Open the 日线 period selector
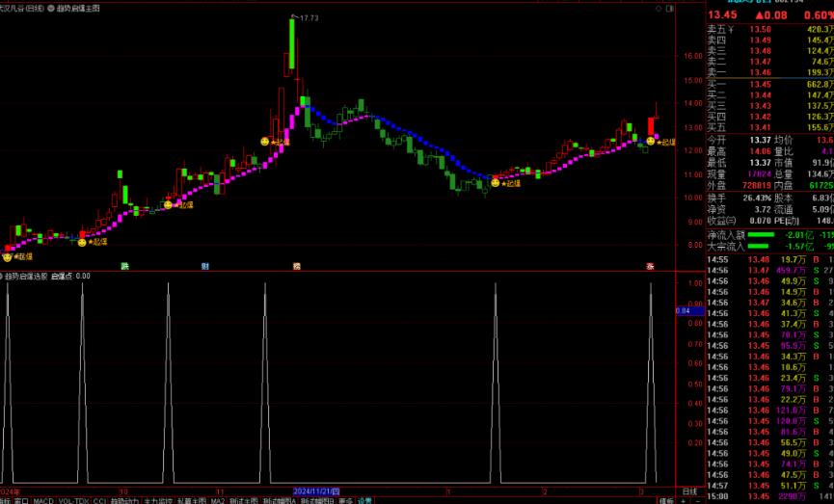The height and width of the screenshot is (504, 834). click(689, 491)
